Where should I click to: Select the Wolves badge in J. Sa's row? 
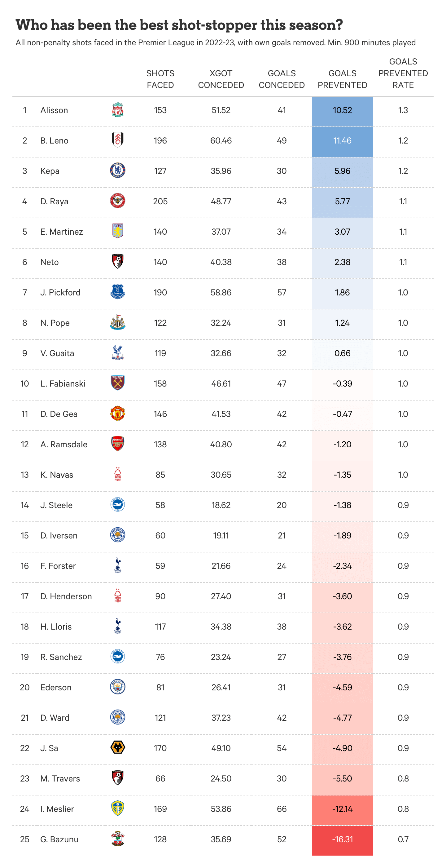pos(117,748)
